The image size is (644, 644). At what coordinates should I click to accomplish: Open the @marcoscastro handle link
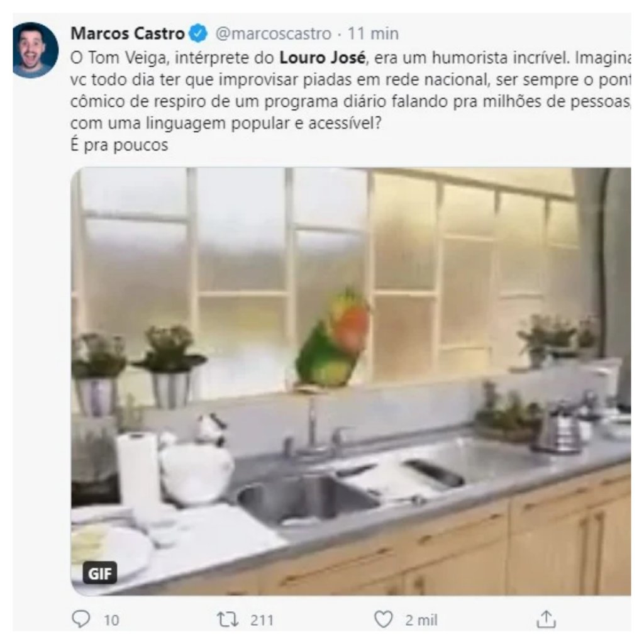click(x=273, y=34)
